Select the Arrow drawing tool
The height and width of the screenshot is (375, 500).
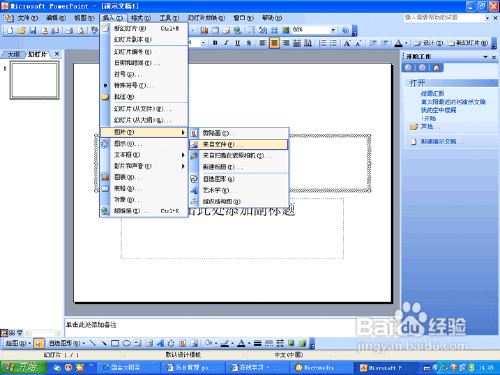coord(104,343)
